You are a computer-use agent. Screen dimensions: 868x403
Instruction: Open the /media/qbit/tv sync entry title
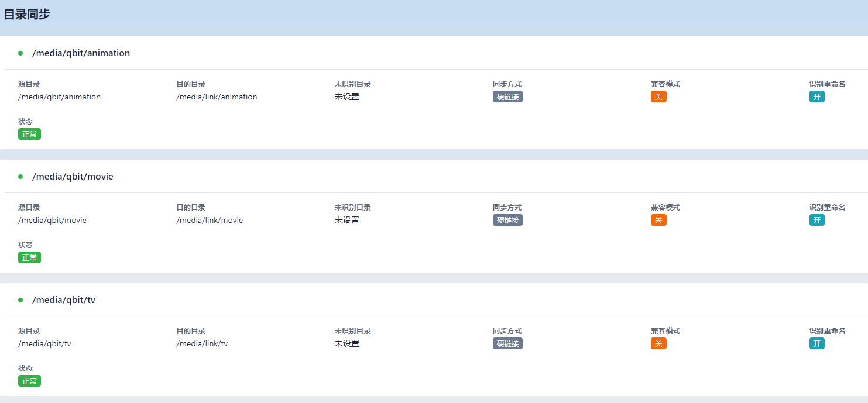(64, 300)
